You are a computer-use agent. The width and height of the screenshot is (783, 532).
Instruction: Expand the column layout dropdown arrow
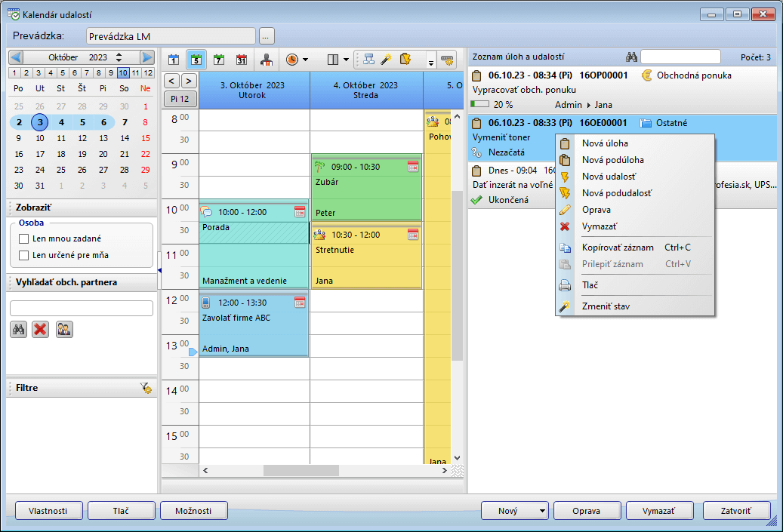coord(346,60)
